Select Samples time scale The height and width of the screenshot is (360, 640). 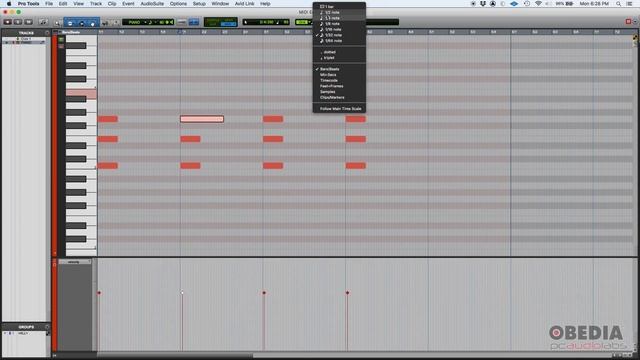pos(339,92)
